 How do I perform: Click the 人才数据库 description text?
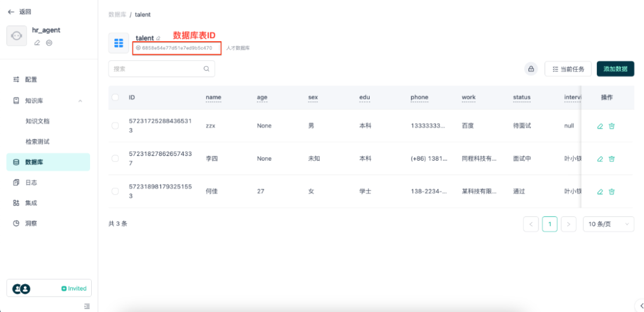pyautogui.click(x=238, y=48)
